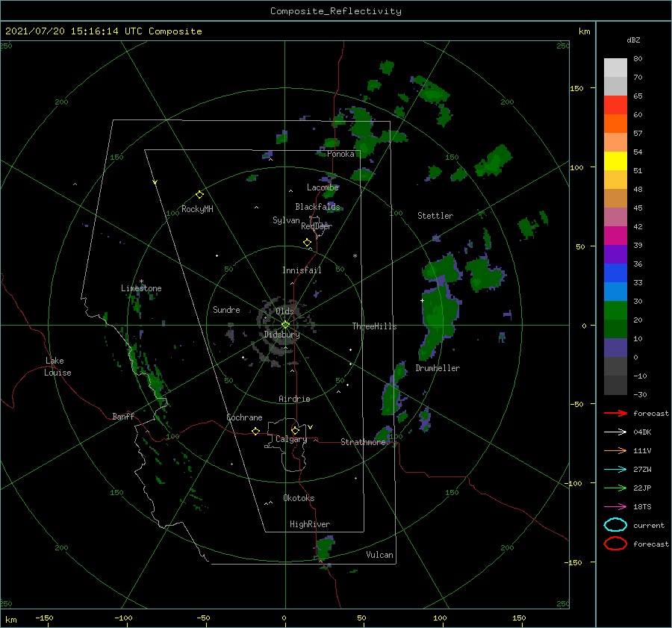Pick the 60–65 dBZ red swatch
This screenshot has height=628, width=672.
615,105
